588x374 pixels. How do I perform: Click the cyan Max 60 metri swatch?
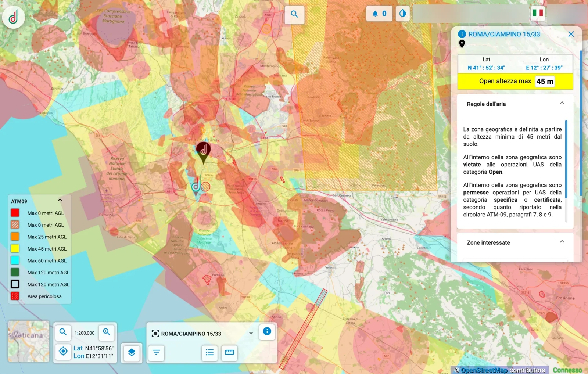15,260
